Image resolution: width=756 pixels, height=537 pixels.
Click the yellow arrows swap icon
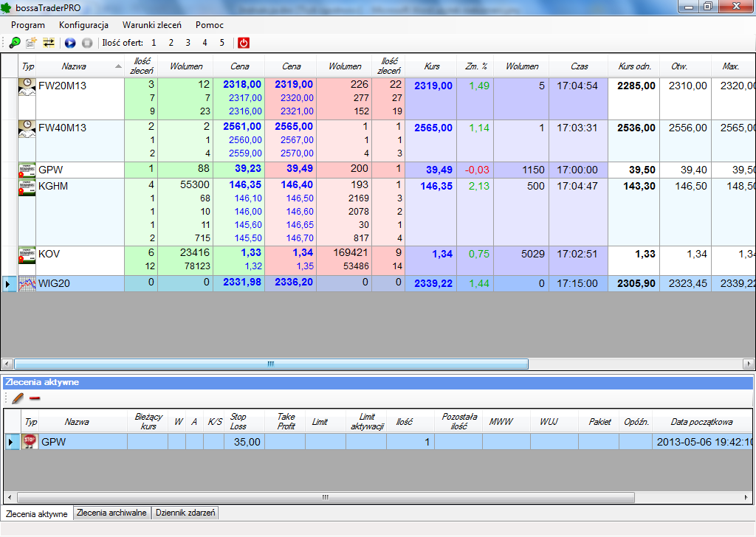point(48,43)
